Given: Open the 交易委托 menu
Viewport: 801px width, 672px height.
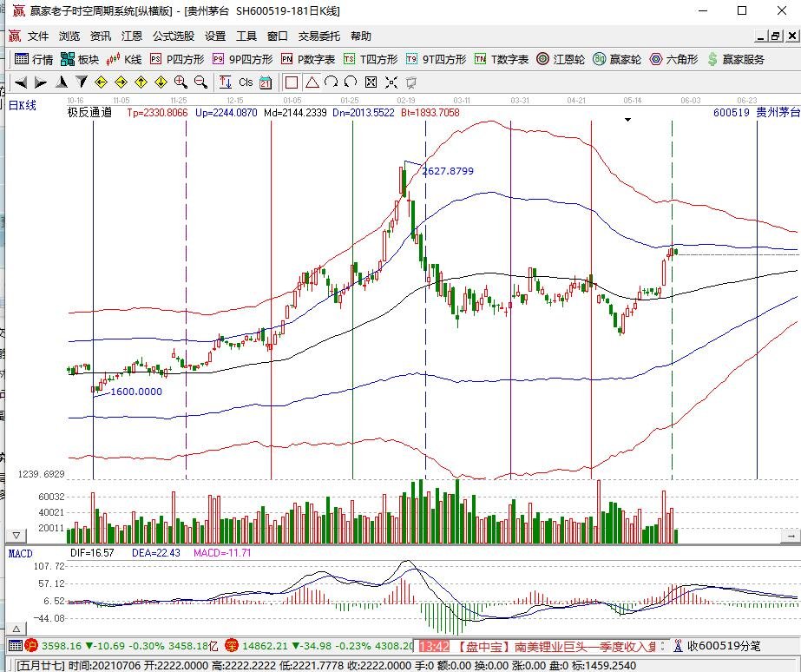Looking at the screenshot, I should click(x=319, y=36).
